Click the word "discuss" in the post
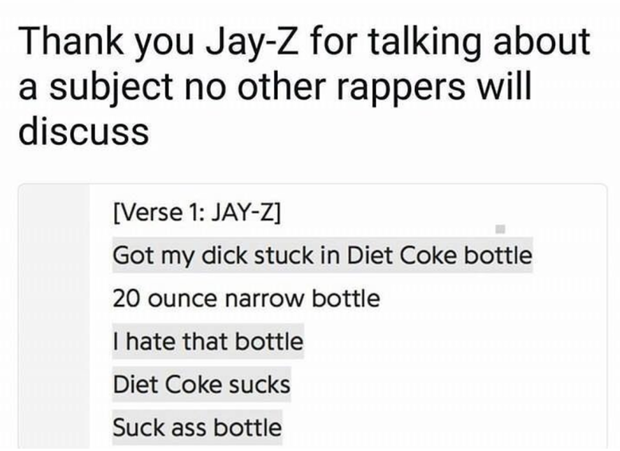The width and height of the screenshot is (620, 451). coord(84,131)
